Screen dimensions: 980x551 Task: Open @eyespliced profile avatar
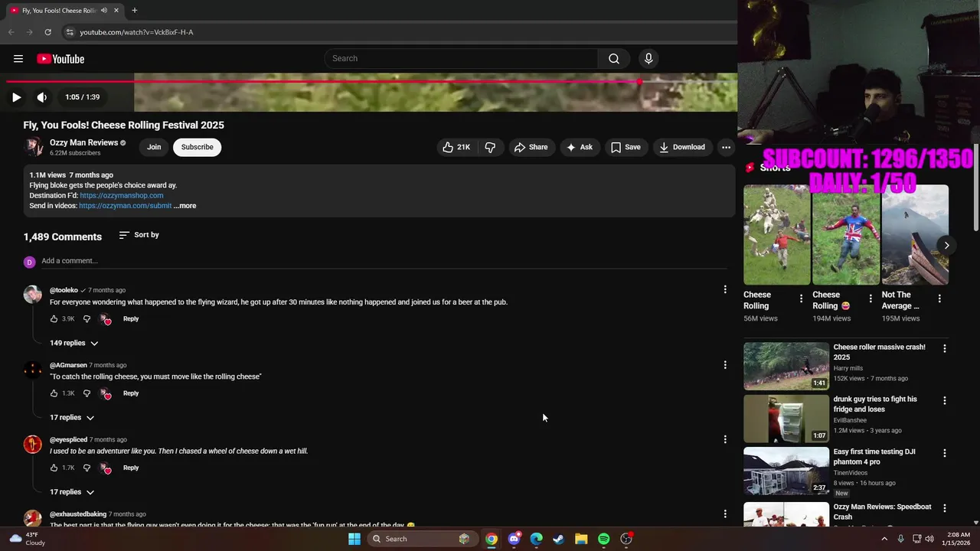pos(33,444)
